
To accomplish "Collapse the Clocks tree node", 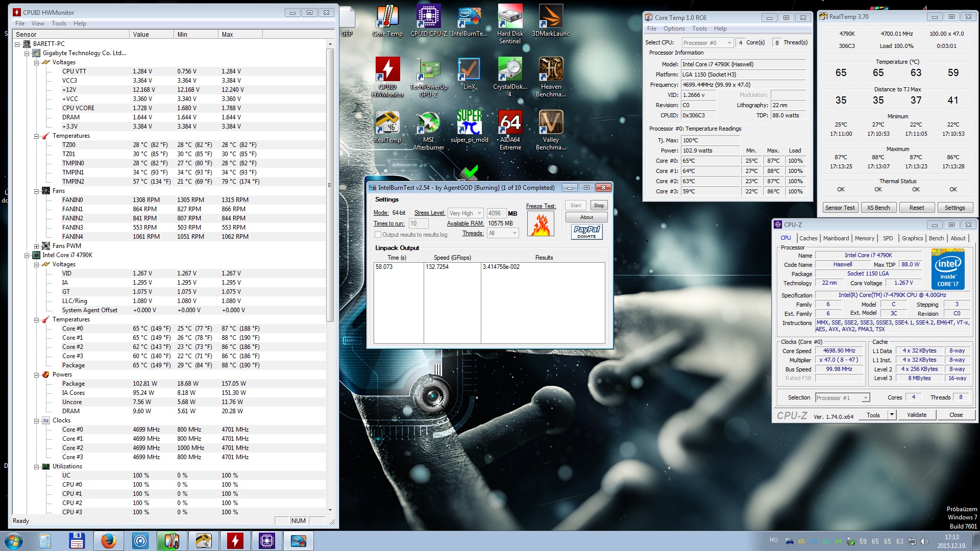I will pyautogui.click(x=36, y=420).
